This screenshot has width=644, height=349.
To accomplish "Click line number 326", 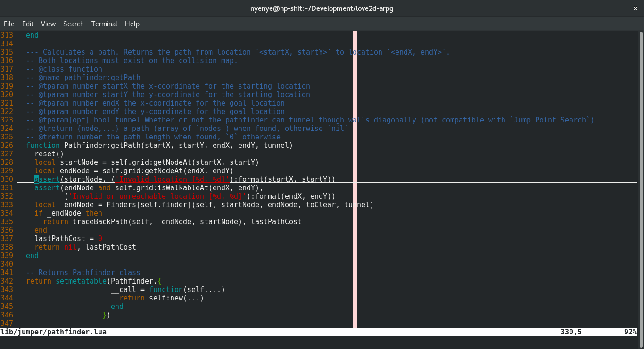I will [x=7, y=146].
